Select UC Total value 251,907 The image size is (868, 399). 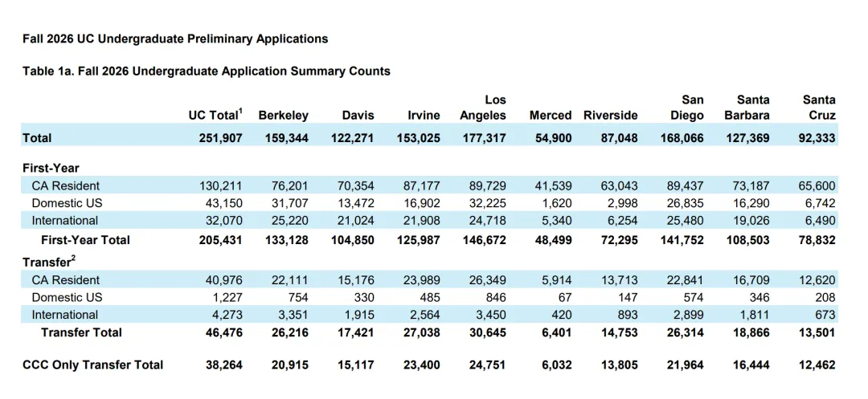[221, 137]
